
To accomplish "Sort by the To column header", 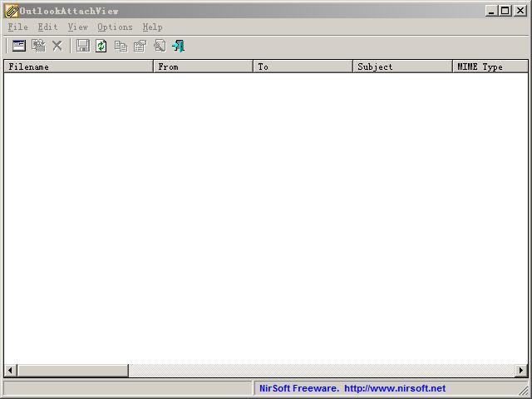I will click(x=303, y=66).
